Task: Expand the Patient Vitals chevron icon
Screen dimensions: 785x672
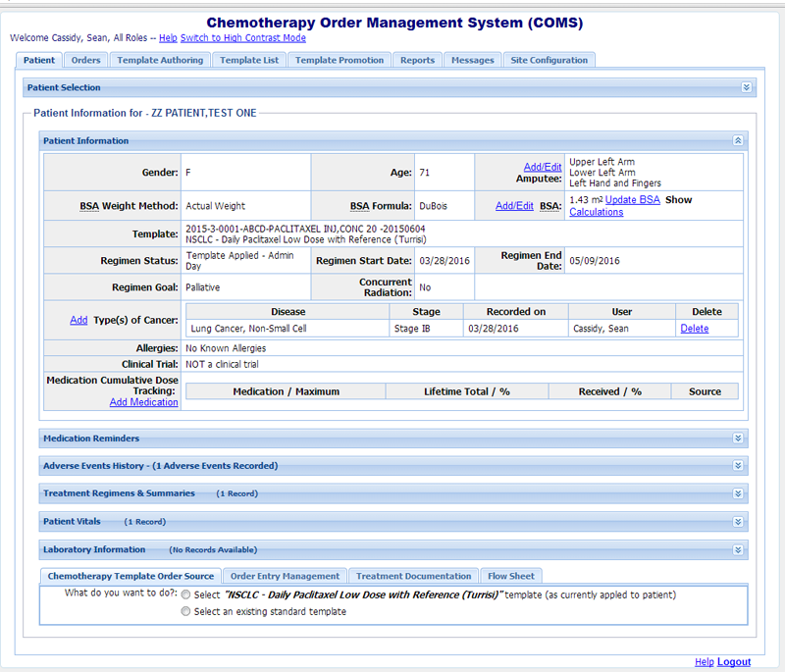Action: (738, 521)
